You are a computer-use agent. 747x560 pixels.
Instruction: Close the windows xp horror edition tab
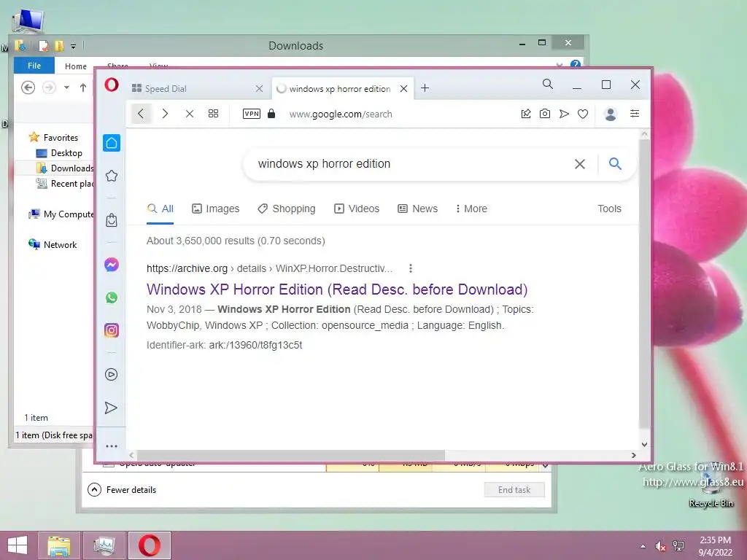click(x=403, y=88)
